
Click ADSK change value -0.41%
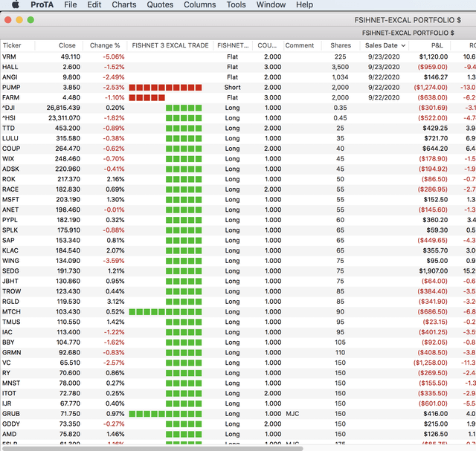tap(114, 169)
